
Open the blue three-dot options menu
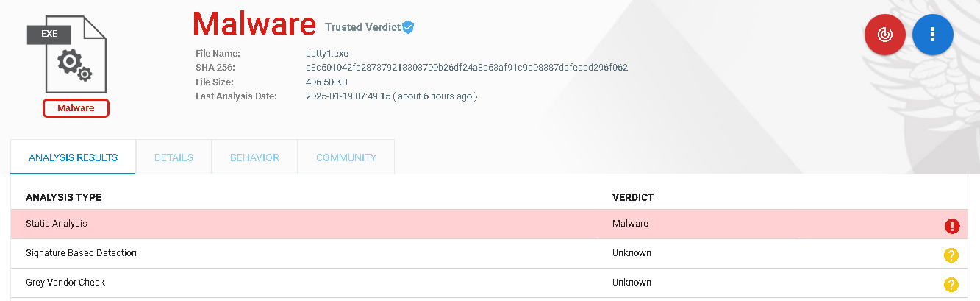(x=932, y=35)
